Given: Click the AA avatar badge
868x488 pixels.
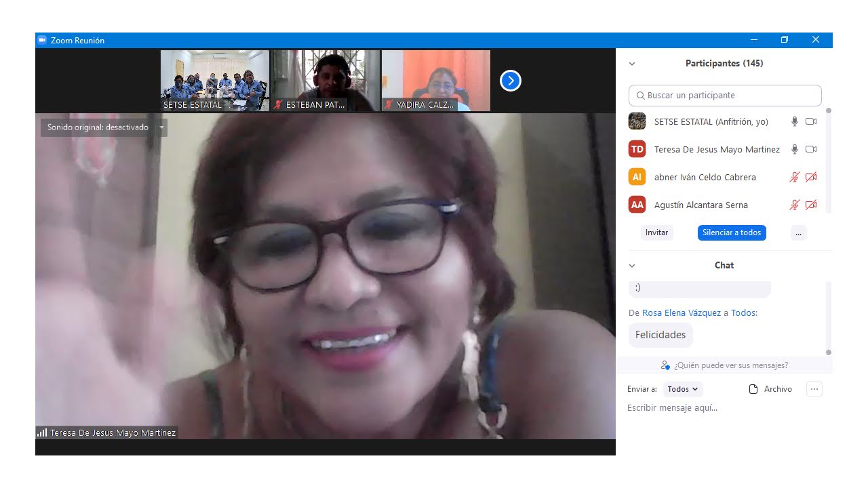Looking at the screenshot, I should point(637,205).
